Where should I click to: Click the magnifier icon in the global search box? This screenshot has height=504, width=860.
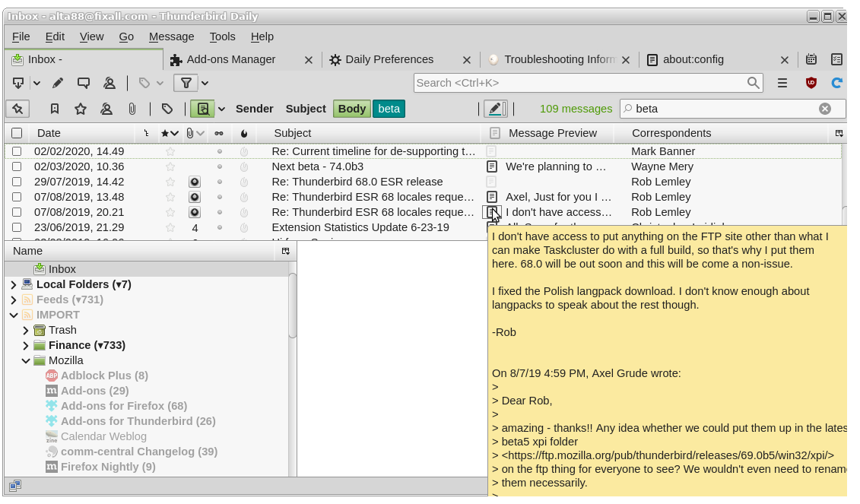(754, 83)
